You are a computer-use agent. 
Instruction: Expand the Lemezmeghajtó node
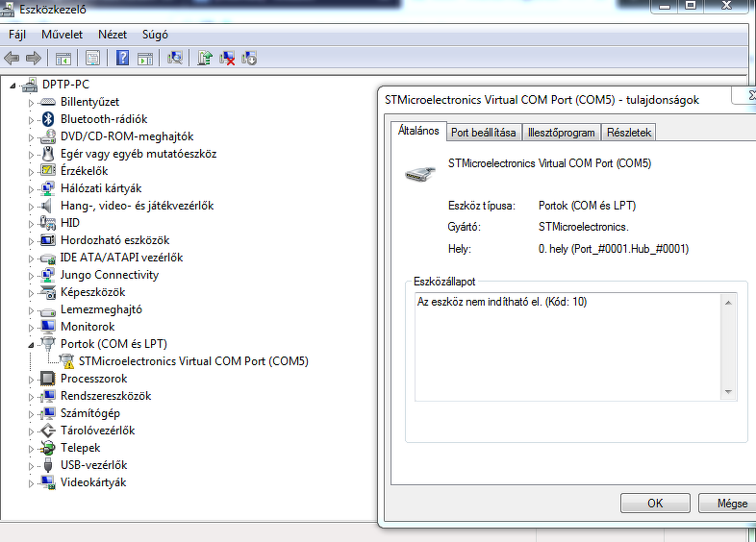click(31, 310)
